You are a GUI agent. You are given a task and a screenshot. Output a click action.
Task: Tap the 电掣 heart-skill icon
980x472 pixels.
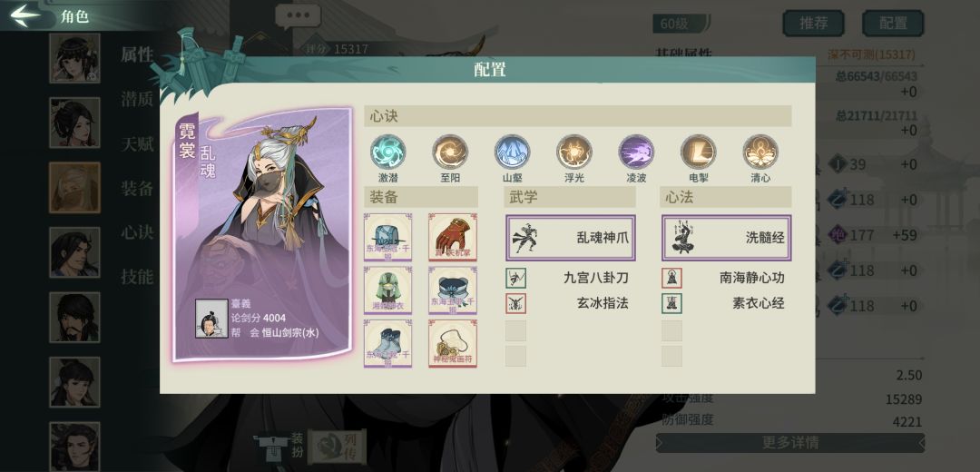coord(698,152)
